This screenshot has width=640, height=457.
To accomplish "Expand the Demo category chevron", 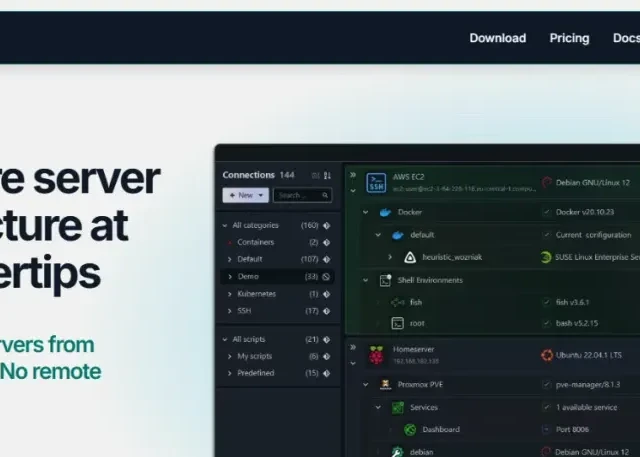I will coord(230,276).
